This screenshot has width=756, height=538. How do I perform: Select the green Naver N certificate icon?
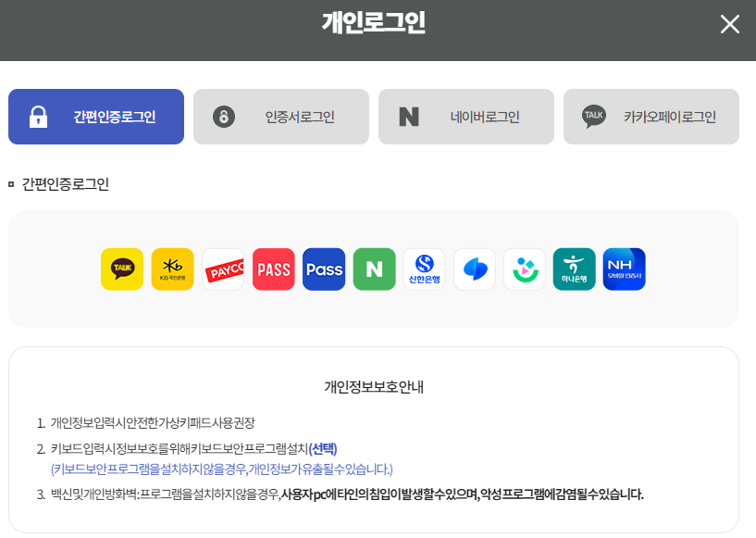click(374, 269)
